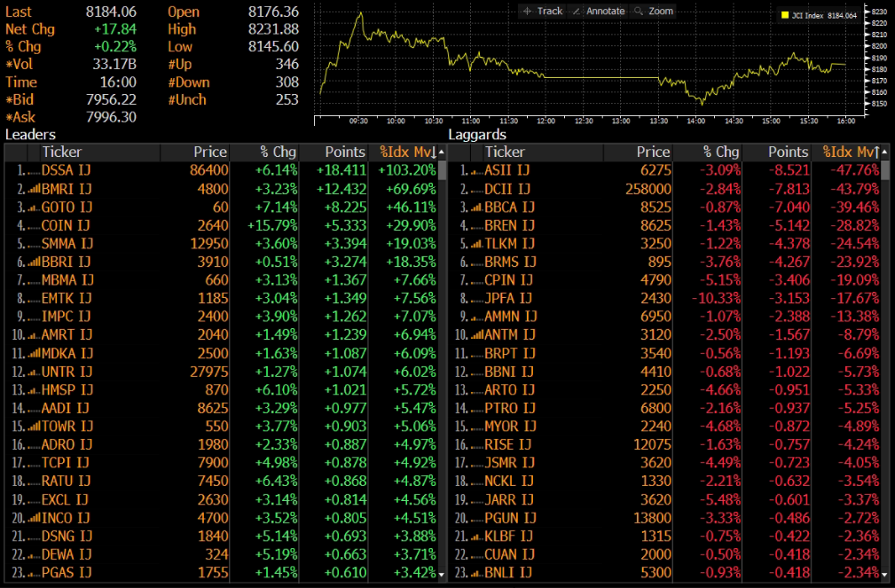
Task: Sort Leaders by the %Idx Mv column
Action: 407,153
